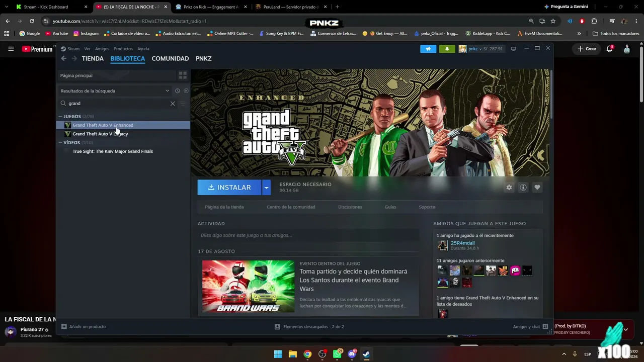Collapse the VÍDEOS section
The height and width of the screenshot is (362, 644).
point(60,143)
